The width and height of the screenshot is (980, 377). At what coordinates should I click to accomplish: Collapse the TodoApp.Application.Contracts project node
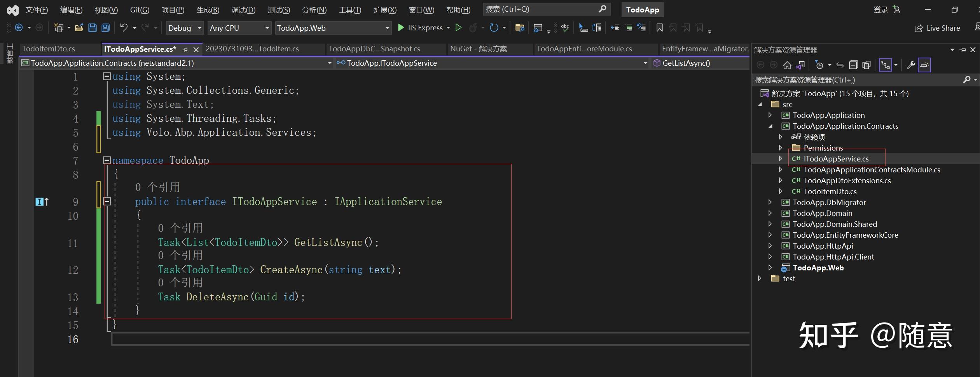click(770, 126)
